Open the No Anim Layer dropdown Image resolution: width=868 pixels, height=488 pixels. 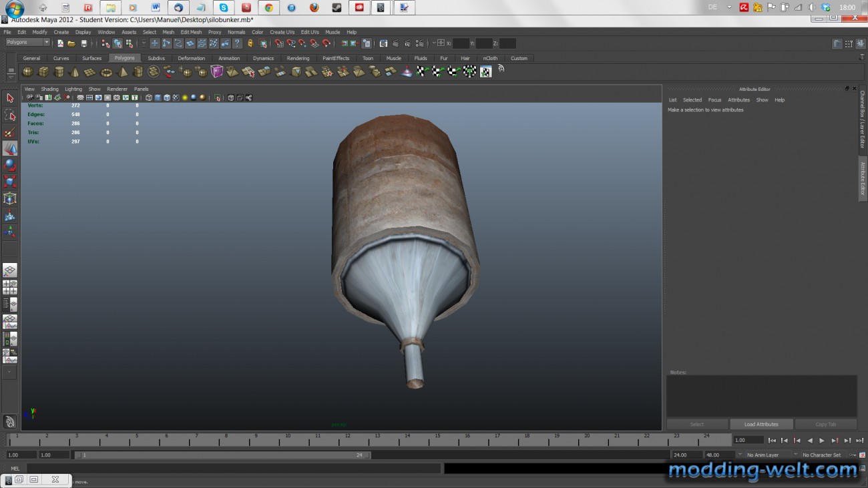coord(769,455)
